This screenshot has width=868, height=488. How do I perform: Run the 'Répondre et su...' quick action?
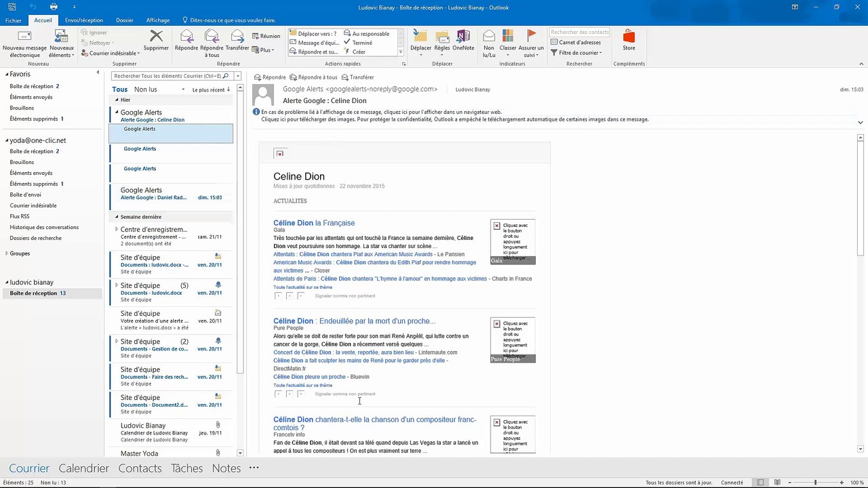click(x=314, y=52)
